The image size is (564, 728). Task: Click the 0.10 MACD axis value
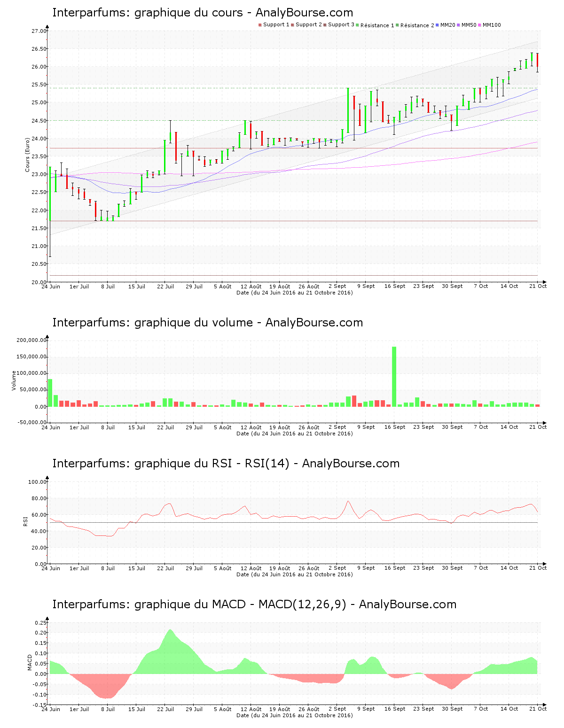click(41, 653)
